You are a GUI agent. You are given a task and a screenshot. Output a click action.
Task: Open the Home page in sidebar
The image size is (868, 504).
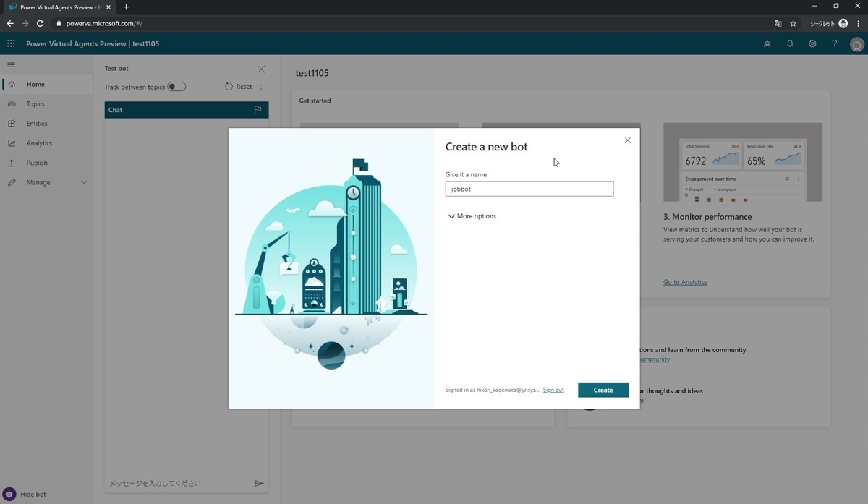46,85
